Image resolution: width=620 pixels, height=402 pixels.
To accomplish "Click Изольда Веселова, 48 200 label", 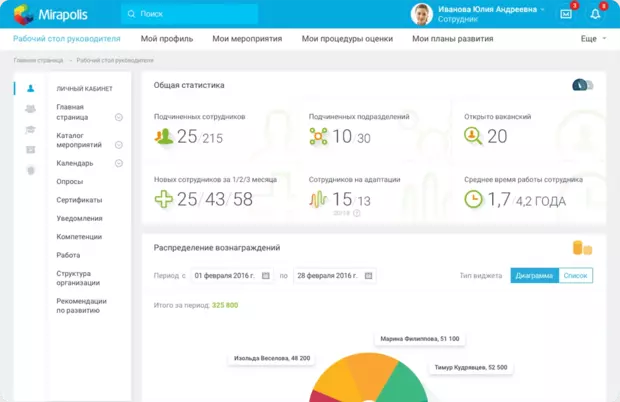I will 272,359.
